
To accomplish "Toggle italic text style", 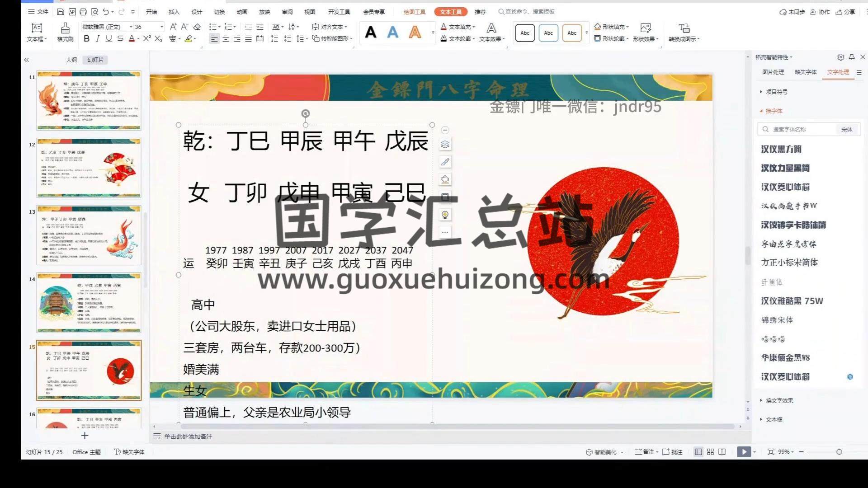I will point(98,39).
